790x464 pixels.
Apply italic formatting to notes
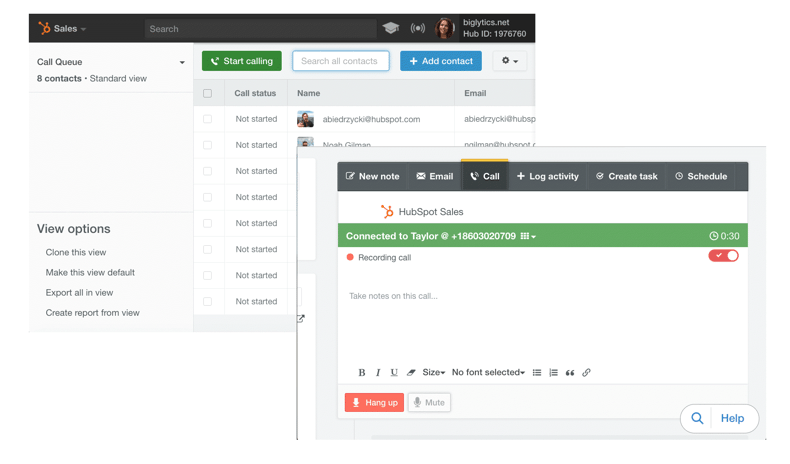coord(378,373)
